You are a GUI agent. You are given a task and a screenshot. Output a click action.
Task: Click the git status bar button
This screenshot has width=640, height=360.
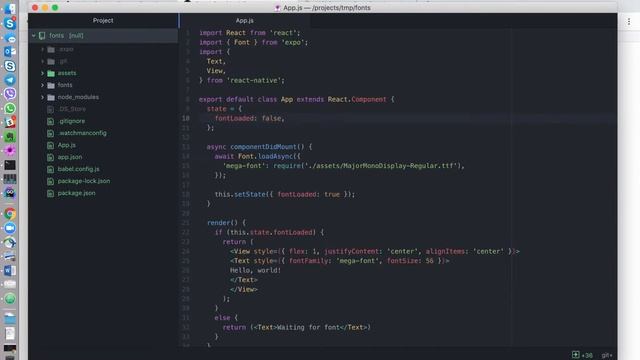pos(607,355)
